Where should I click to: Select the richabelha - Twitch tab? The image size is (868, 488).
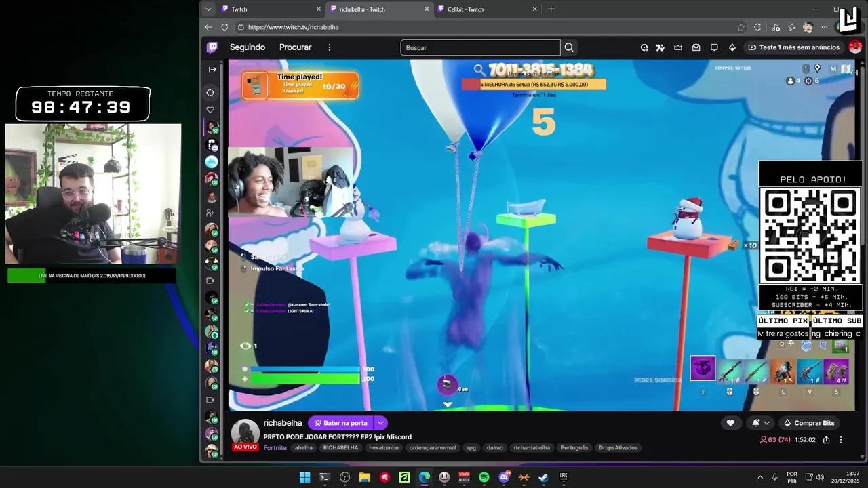[380, 9]
